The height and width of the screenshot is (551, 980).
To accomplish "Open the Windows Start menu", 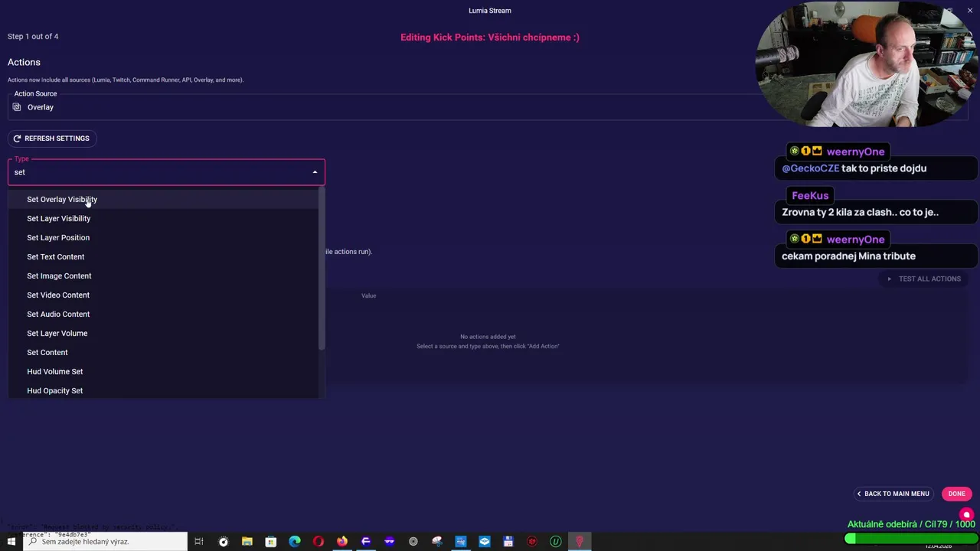I will 11,542.
